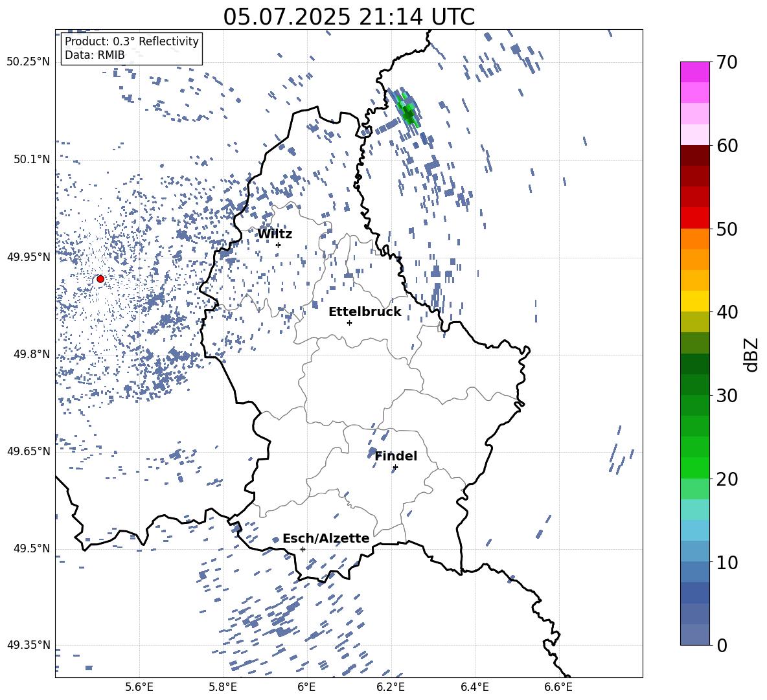Click the 49.5°N latitude label
This screenshot has height=700, width=767.
[x=32, y=548]
